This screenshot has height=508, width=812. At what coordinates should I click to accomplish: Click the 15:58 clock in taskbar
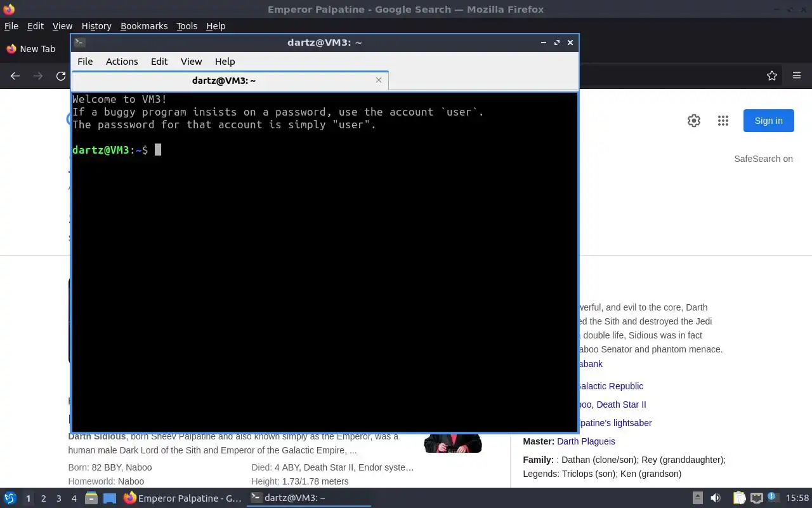(797, 498)
